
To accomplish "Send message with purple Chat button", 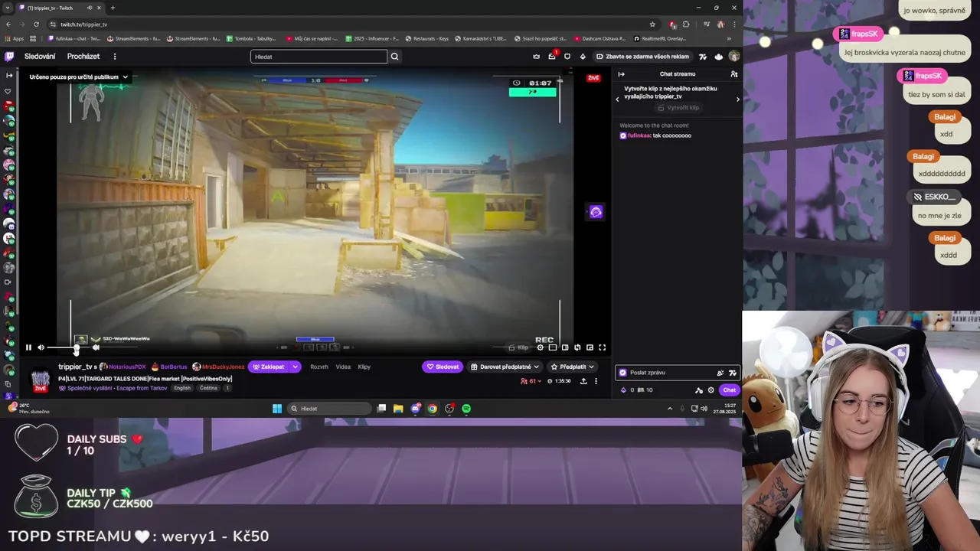I will coord(729,390).
